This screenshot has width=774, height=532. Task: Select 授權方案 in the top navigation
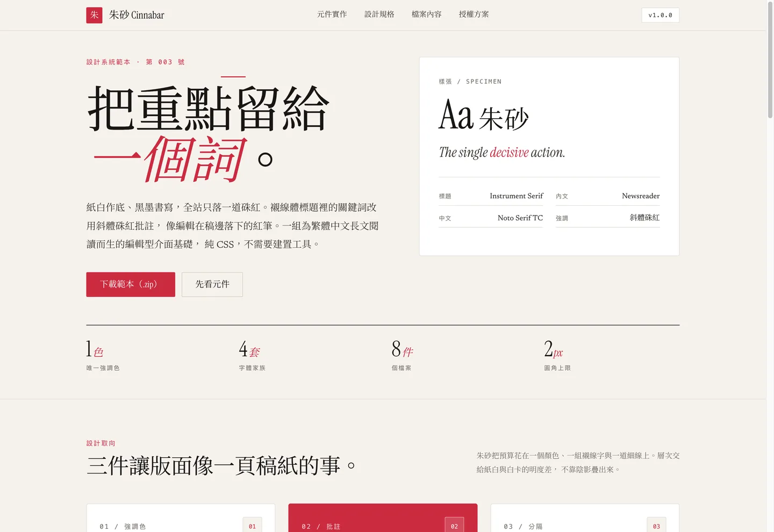click(x=474, y=15)
